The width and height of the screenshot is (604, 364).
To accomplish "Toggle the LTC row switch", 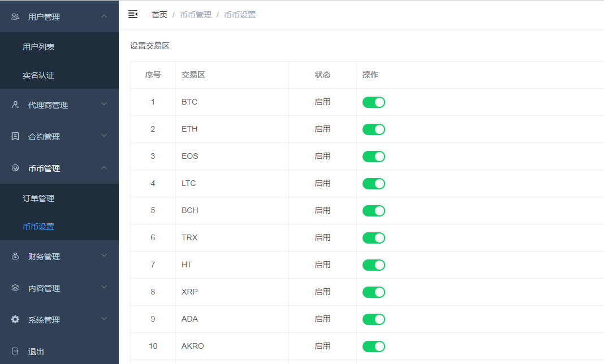I will point(374,184).
